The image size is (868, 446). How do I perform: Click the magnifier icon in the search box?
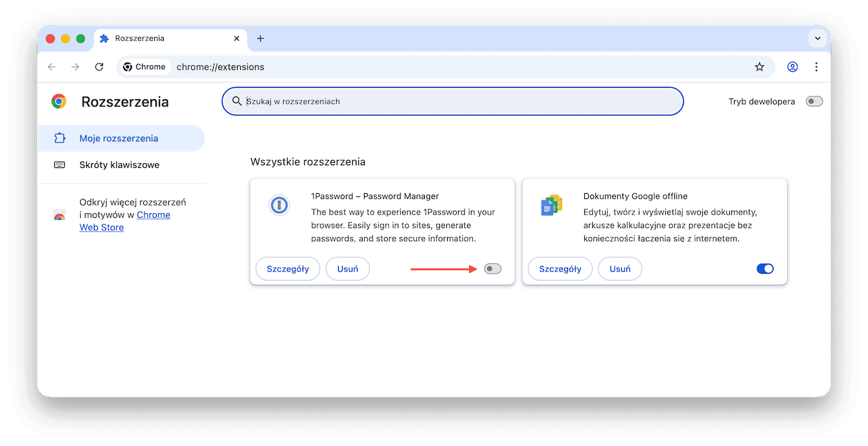tap(237, 101)
